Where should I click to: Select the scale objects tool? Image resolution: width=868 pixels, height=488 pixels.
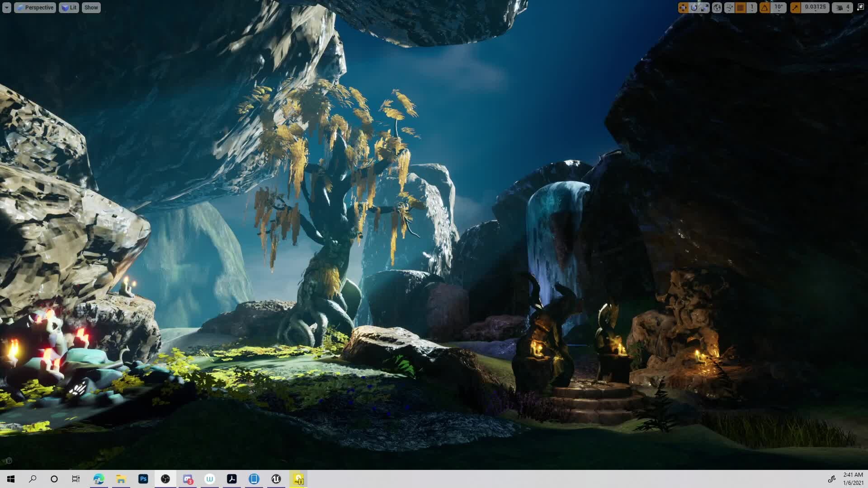pyautogui.click(x=705, y=8)
